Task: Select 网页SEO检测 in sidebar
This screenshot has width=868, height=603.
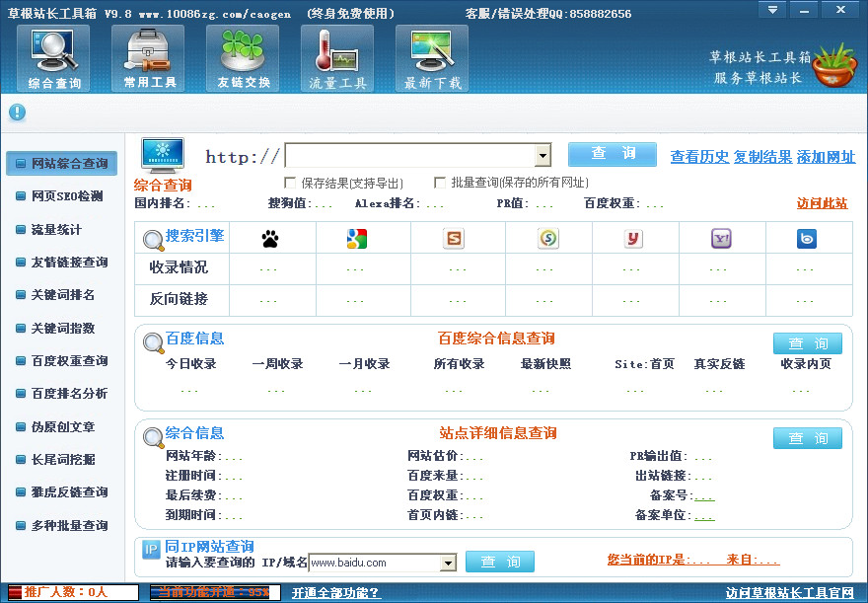Action: (x=61, y=196)
